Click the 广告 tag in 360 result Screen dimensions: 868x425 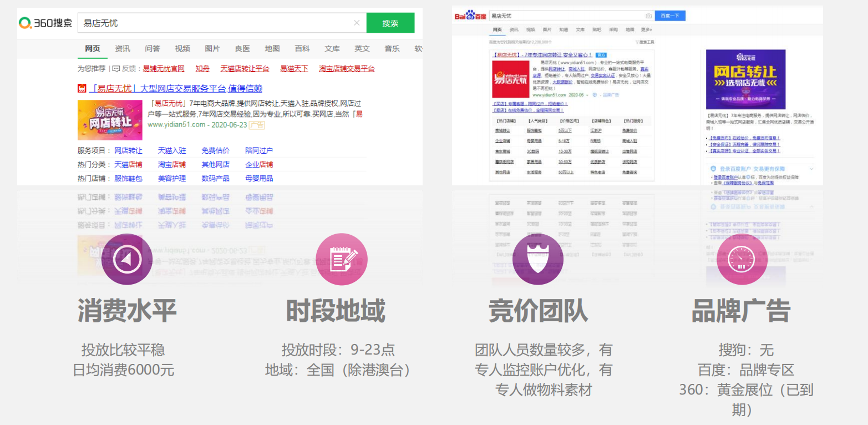click(x=257, y=125)
